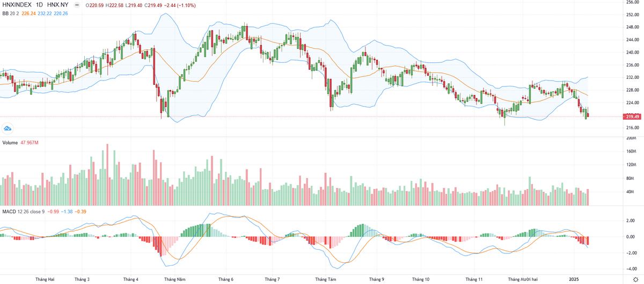Click the Tháng Mười hai time label
This screenshot has height=284, width=644.
522,279
